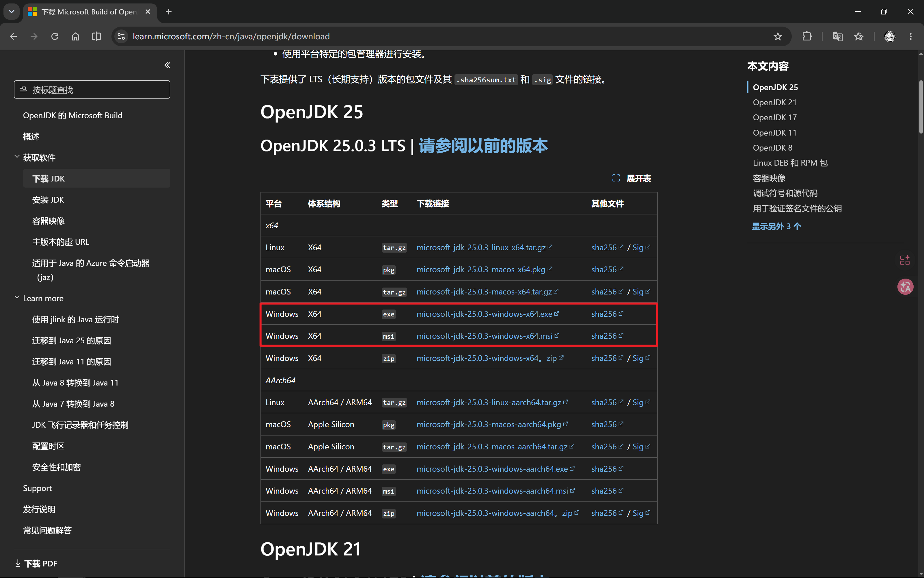Screen dimensions: 924x578
Task: Download microsoft-jdk-25.0.3-macos-aarch64.pkg
Action: click(x=492, y=424)
